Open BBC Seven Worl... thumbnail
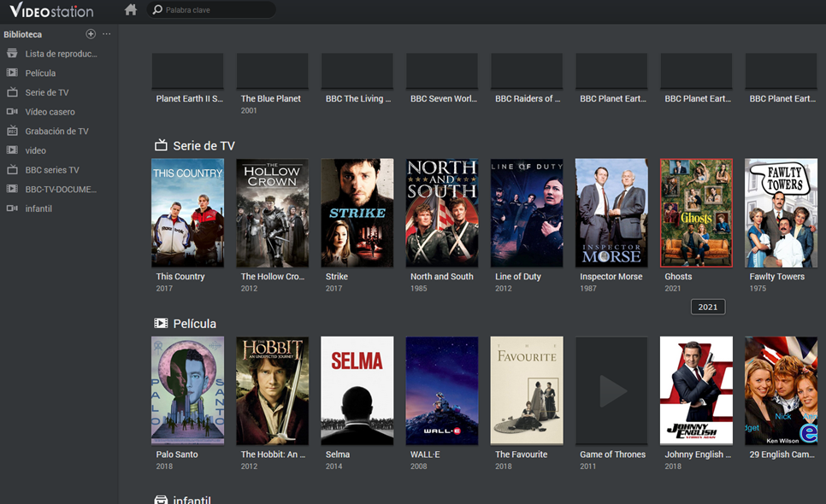826x504 pixels. click(x=442, y=71)
